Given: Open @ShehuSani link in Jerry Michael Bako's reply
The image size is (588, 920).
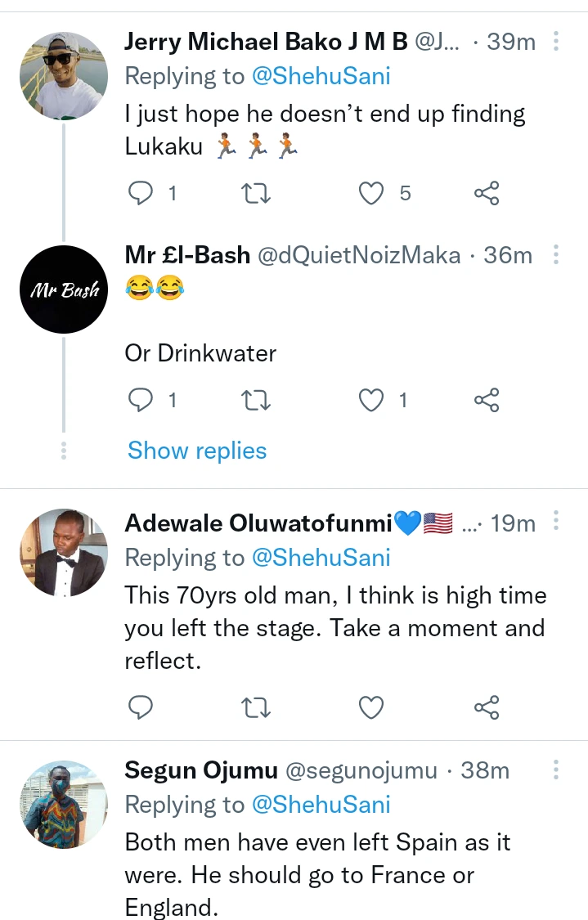Looking at the screenshot, I should tap(321, 76).
